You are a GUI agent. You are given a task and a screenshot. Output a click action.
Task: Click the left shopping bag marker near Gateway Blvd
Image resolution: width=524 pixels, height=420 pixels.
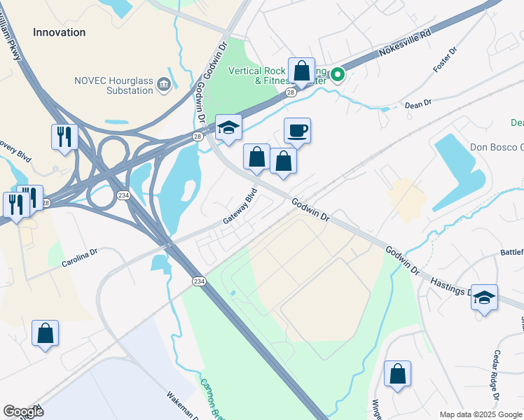point(256,158)
